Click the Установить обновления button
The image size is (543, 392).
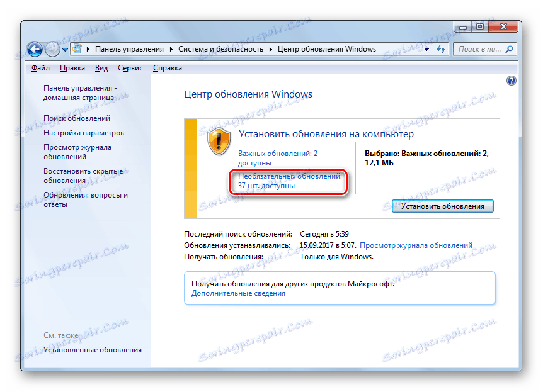pyautogui.click(x=443, y=206)
